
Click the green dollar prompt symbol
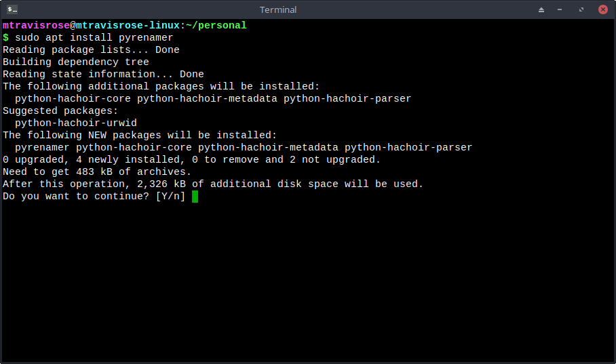(6, 38)
